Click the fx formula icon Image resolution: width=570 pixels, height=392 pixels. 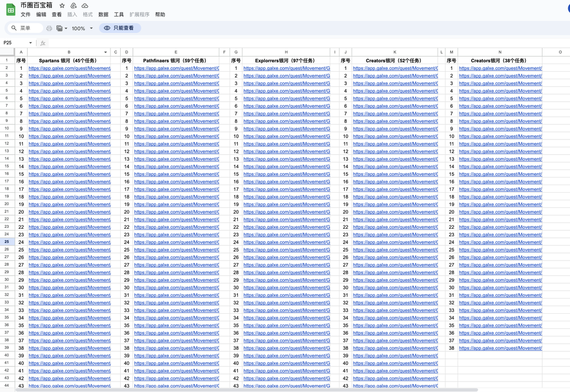click(x=43, y=43)
